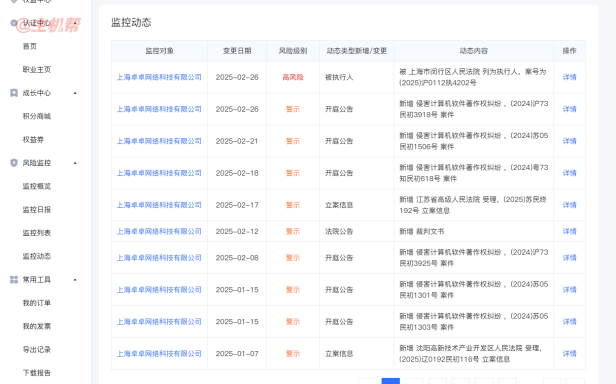Click the date 2025-01-07

237,353
